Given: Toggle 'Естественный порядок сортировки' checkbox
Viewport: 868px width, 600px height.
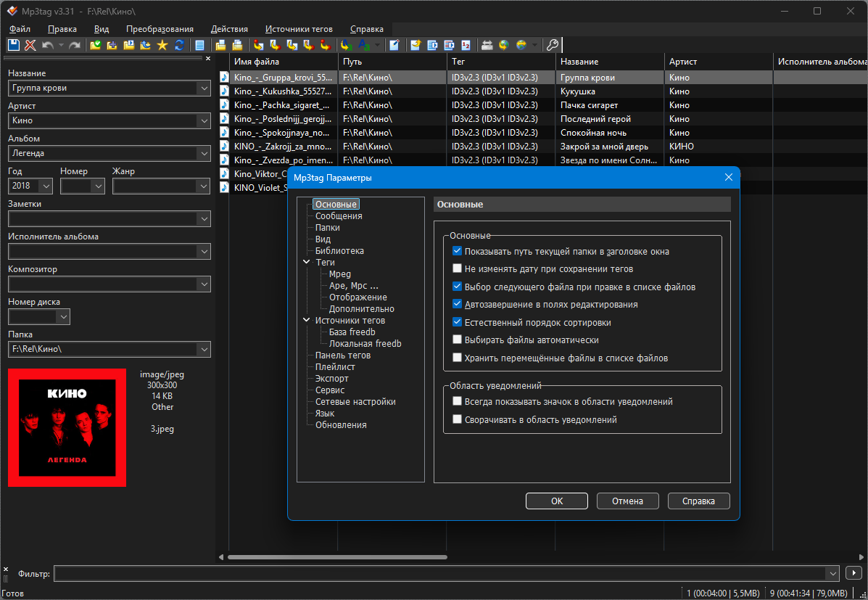Looking at the screenshot, I should pos(457,322).
